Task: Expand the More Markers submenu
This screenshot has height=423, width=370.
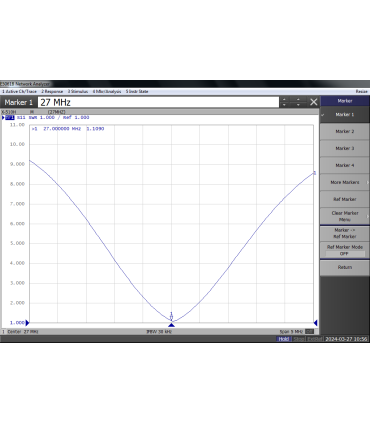Action: coord(345,182)
